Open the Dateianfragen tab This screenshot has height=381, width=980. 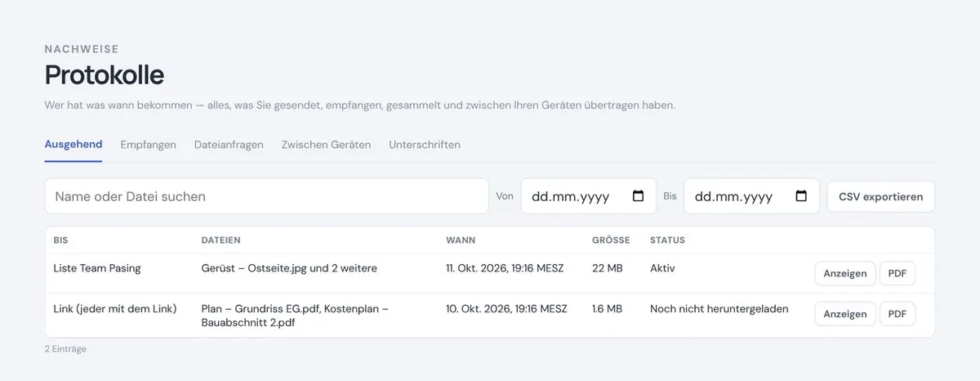tap(229, 145)
